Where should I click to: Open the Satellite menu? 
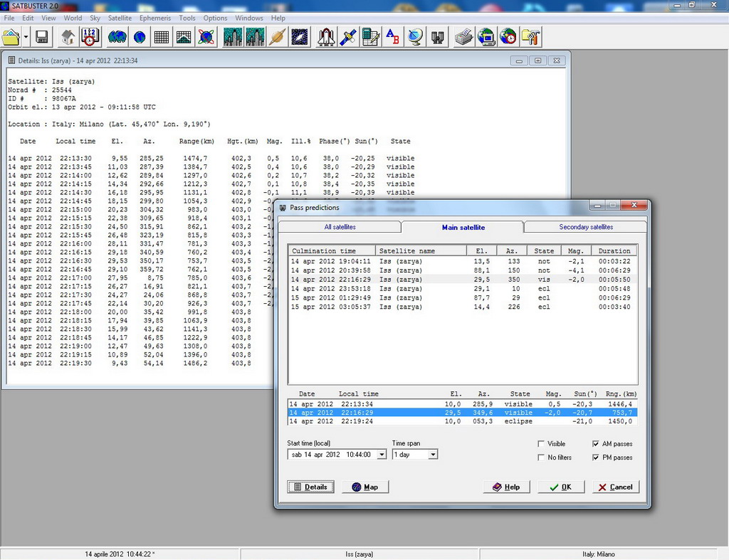pyautogui.click(x=120, y=18)
